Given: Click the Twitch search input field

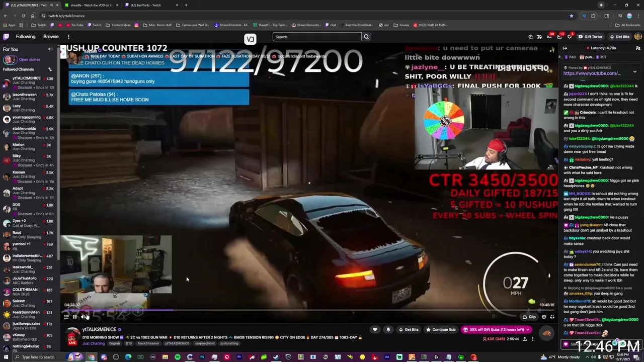Looking at the screenshot, I should pyautogui.click(x=317, y=37).
